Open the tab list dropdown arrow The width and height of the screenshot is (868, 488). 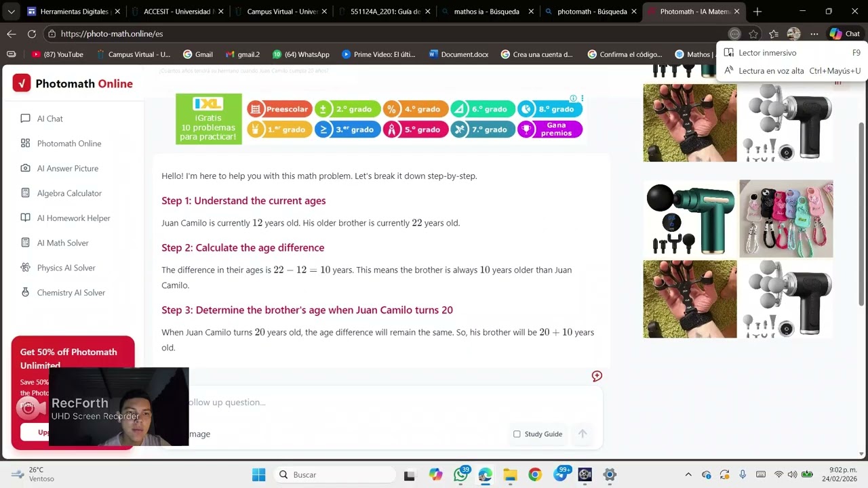click(11, 12)
